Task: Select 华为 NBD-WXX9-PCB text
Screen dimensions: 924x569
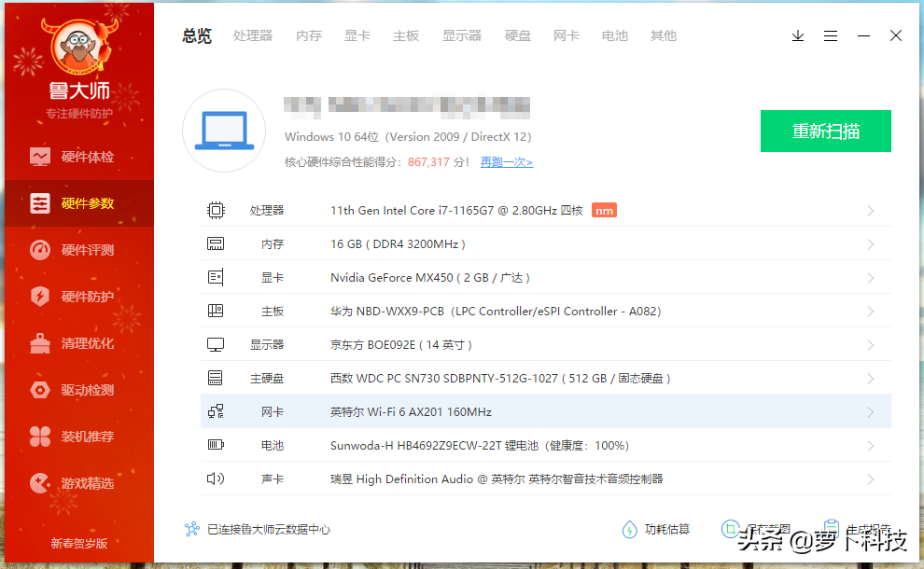Action: click(x=496, y=311)
